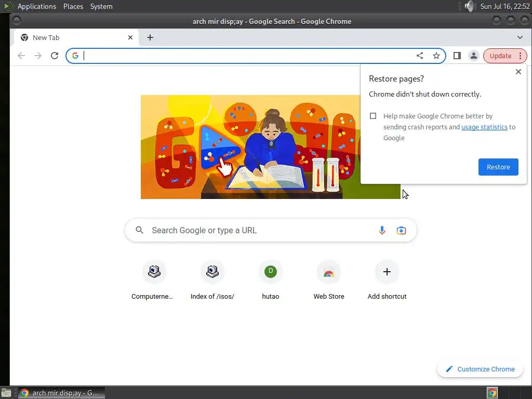Open the Computerne... shortcut tile
Screen dimensions: 532x399
(154, 280)
